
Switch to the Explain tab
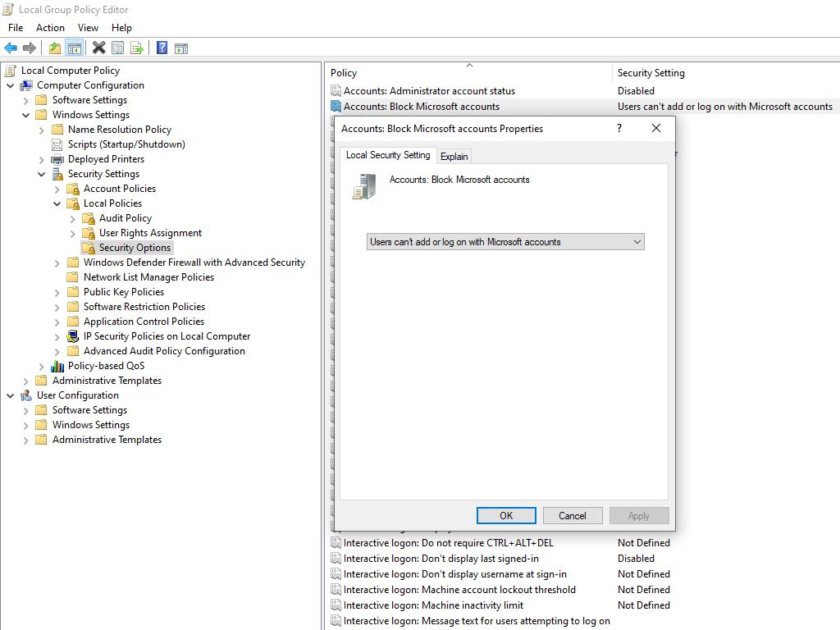pos(454,157)
